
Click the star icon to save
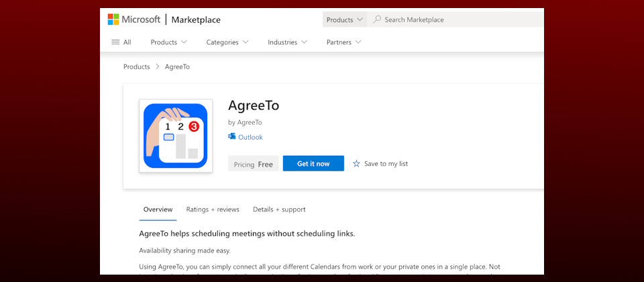(356, 164)
